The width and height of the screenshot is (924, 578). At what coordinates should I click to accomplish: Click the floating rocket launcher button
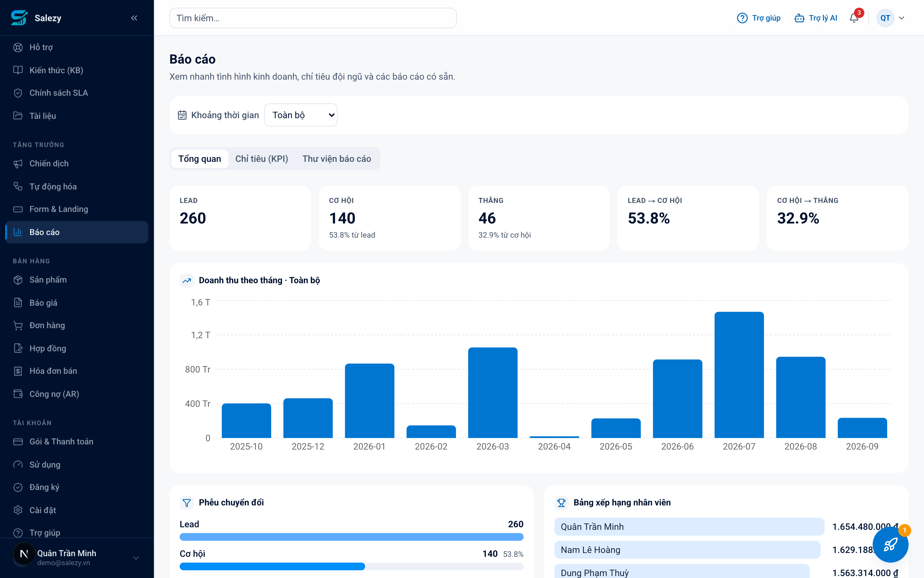pos(890,544)
